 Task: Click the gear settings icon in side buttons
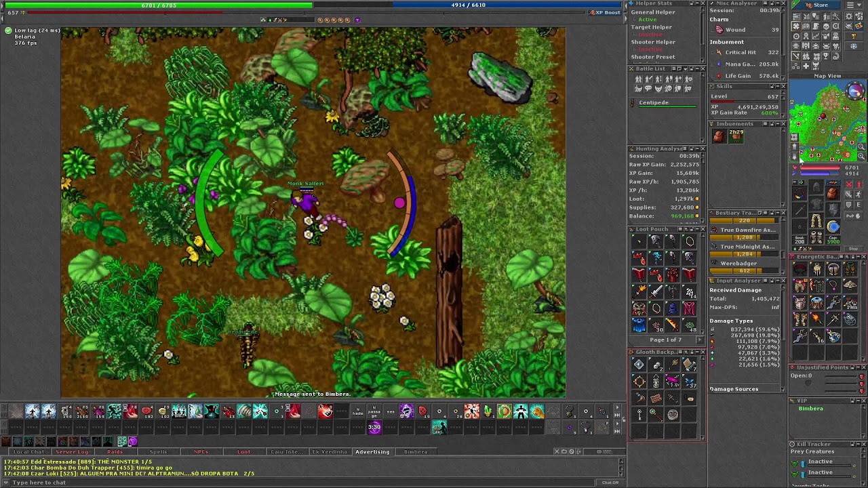(x=849, y=16)
